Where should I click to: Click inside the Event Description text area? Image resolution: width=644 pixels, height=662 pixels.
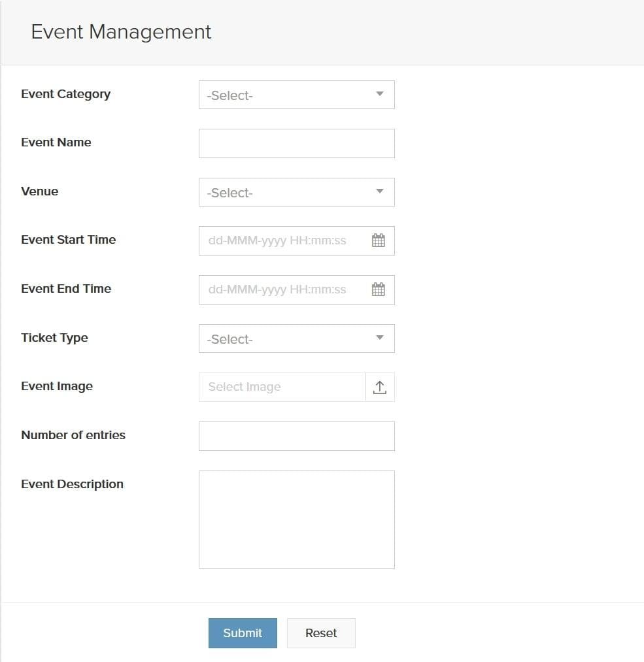296,520
